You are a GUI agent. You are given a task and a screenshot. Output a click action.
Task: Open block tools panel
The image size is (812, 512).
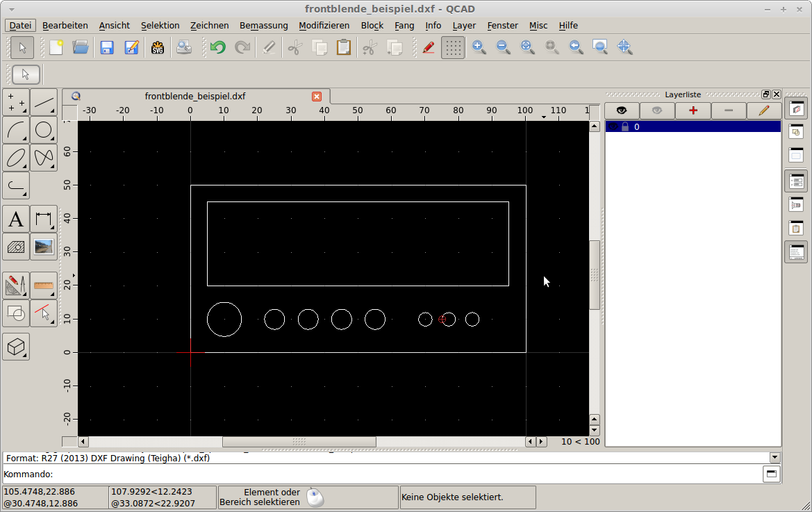16,313
